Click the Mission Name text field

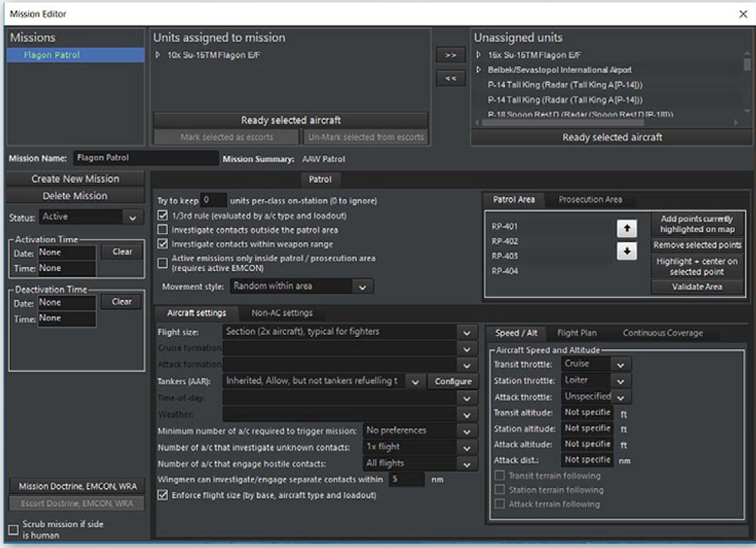[146, 158]
